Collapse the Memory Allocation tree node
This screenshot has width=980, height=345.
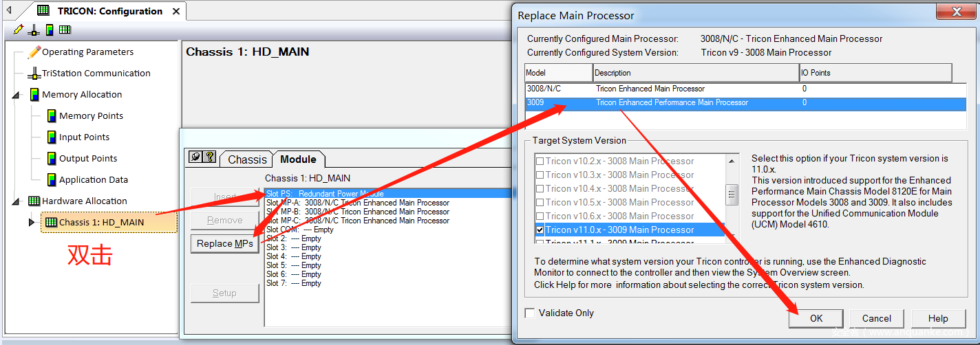(x=16, y=95)
